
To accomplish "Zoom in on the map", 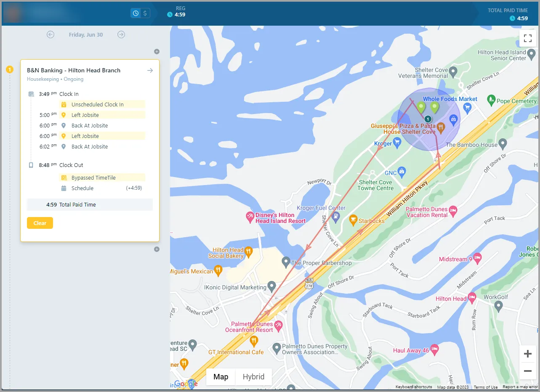I will (x=528, y=354).
